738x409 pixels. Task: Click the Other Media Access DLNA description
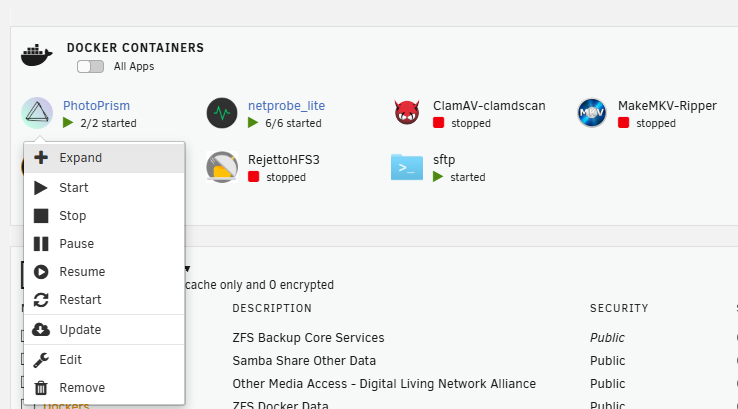point(384,384)
